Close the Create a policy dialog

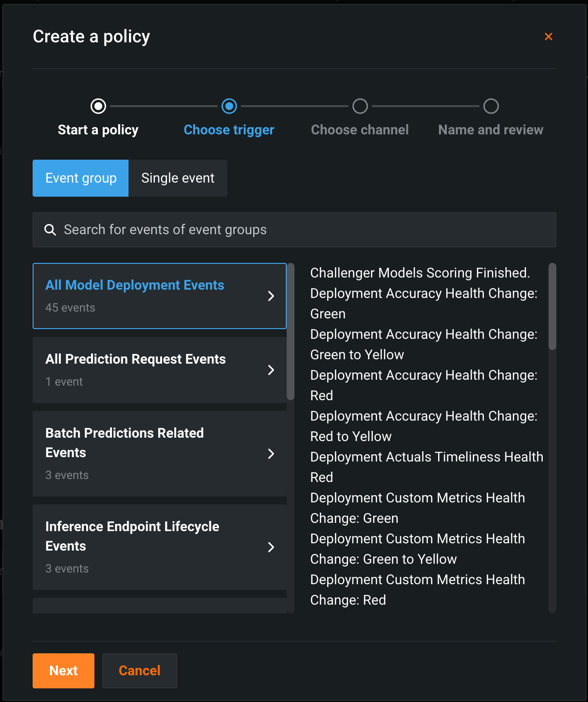pos(548,37)
